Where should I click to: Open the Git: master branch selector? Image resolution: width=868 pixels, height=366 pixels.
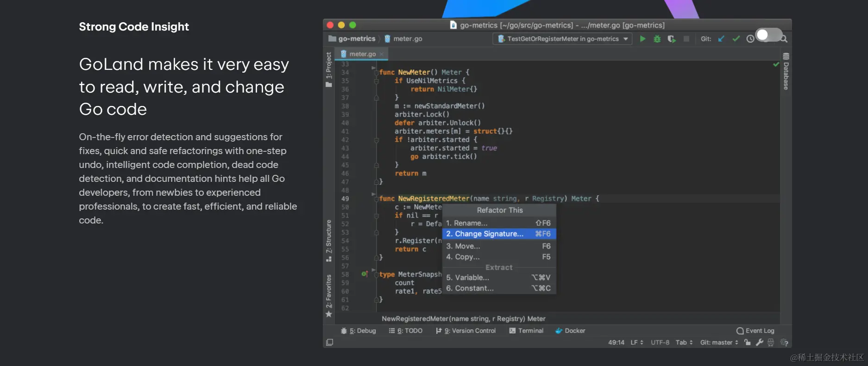[719, 342]
